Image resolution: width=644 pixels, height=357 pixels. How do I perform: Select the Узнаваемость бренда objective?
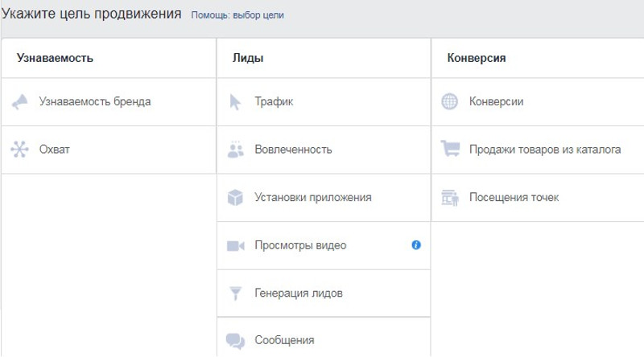109,102
